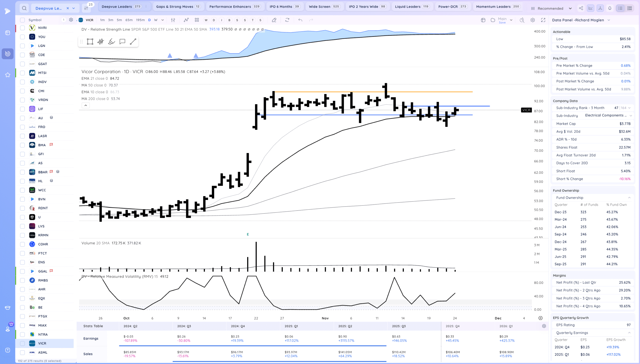Open chart settings gear icon

pyautogui.click(x=532, y=20)
